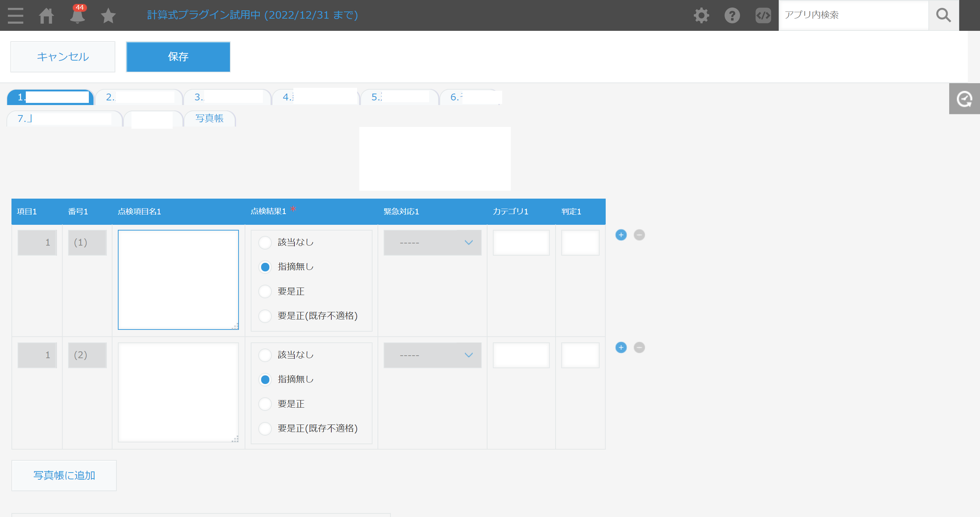
Task: Add row after first row plus icon
Action: 621,235
